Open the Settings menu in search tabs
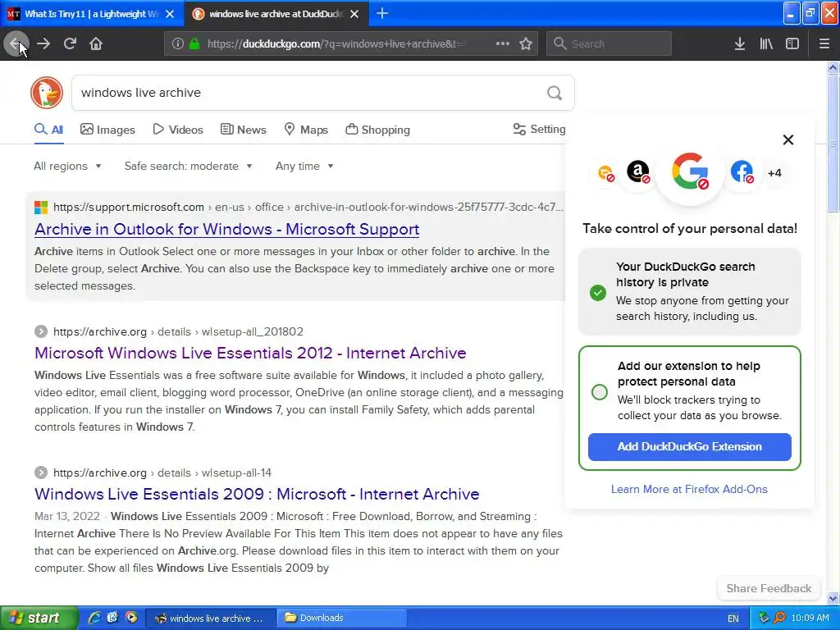The width and height of the screenshot is (840, 630). pyautogui.click(x=539, y=129)
